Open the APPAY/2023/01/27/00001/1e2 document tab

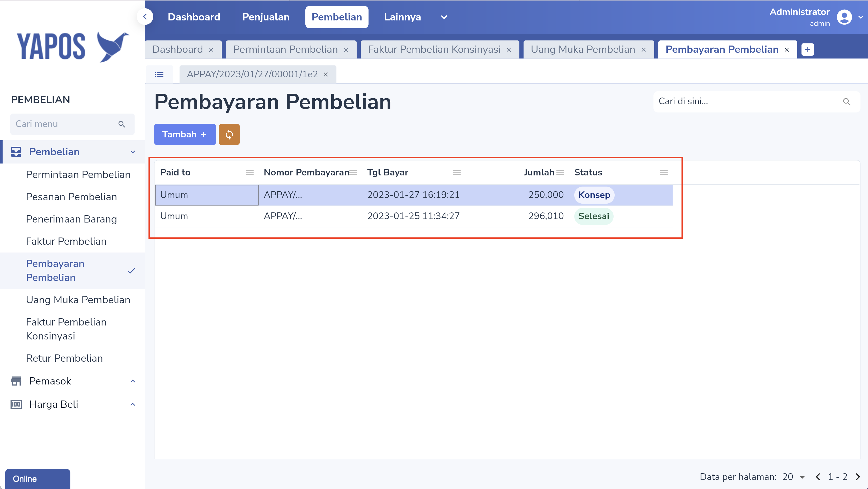pos(252,75)
